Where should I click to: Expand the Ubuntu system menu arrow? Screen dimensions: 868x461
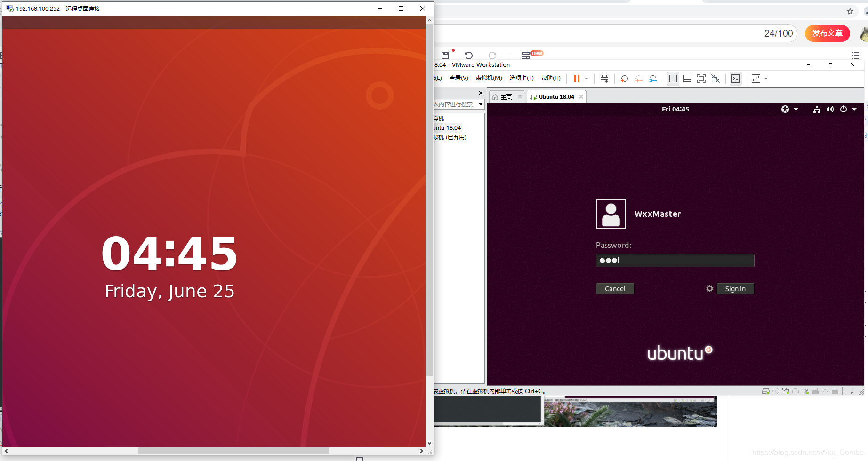coord(854,109)
